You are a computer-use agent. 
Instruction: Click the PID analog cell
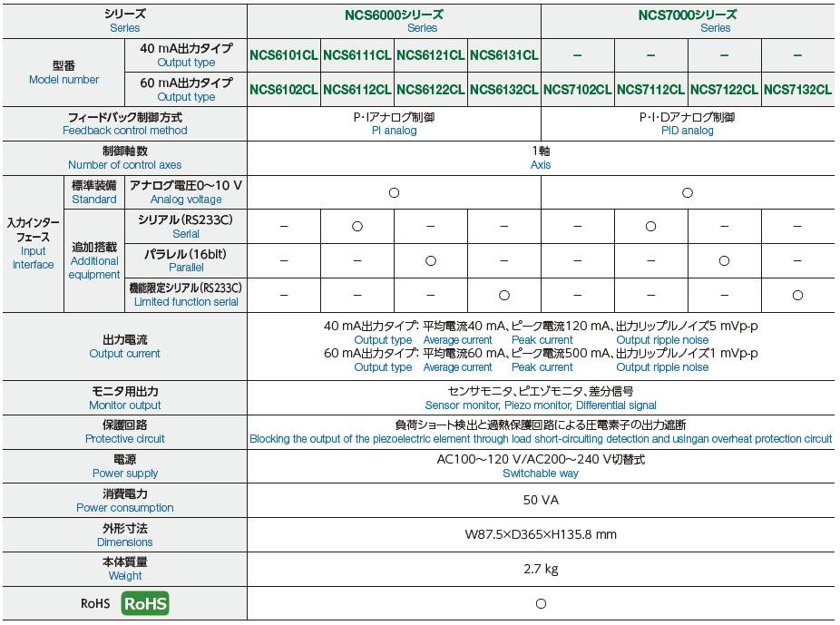(688, 123)
